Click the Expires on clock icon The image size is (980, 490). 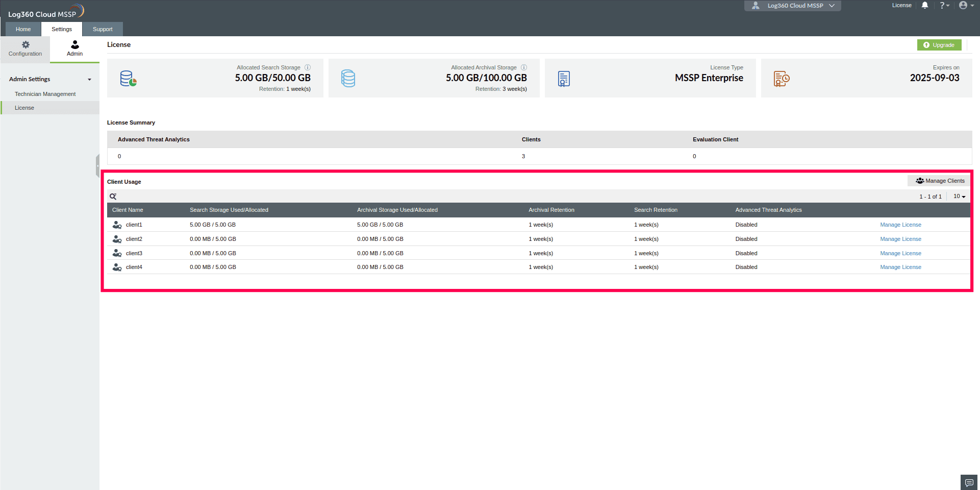click(782, 79)
